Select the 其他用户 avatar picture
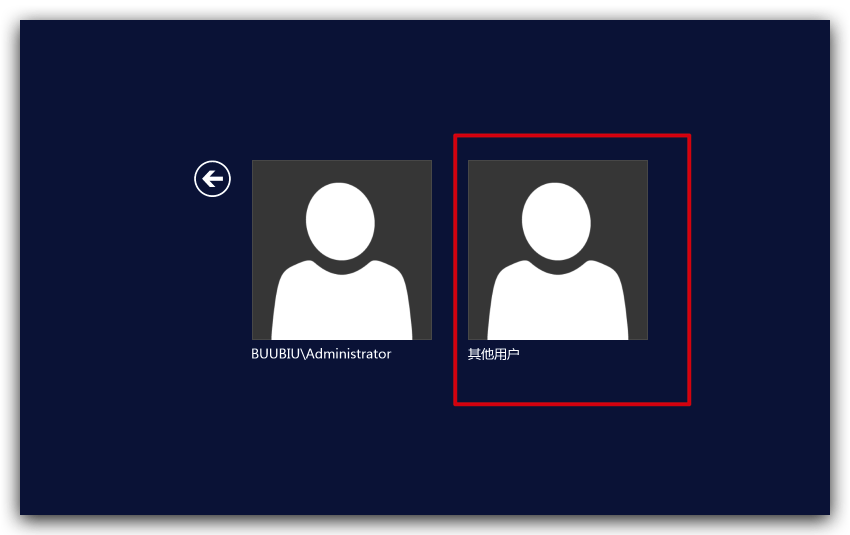The width and height of the screenshot is (850, 535). click(558, 250)
